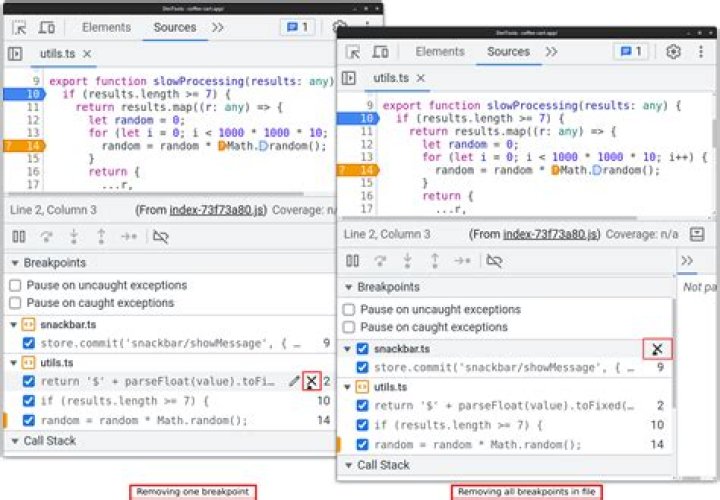
Task: Uncheck store.commit breakpoint in right window
Action: click(362, 367)
